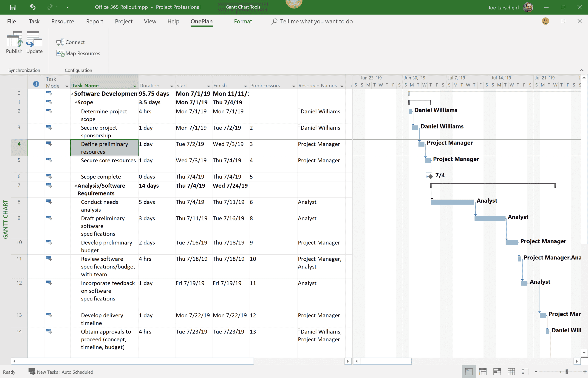Open the Task Name column filter dropdown

coord(134,86)
